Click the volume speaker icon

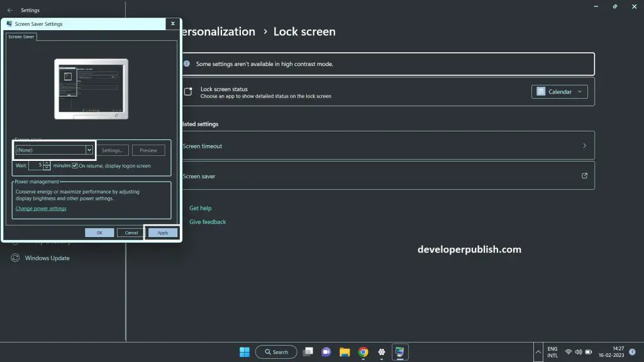579,352
